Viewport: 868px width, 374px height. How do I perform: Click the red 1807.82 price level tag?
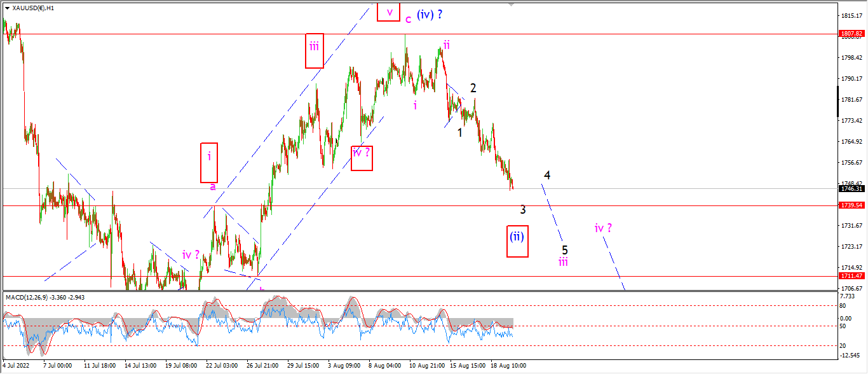pyautogui.click(x=851, y=33)
